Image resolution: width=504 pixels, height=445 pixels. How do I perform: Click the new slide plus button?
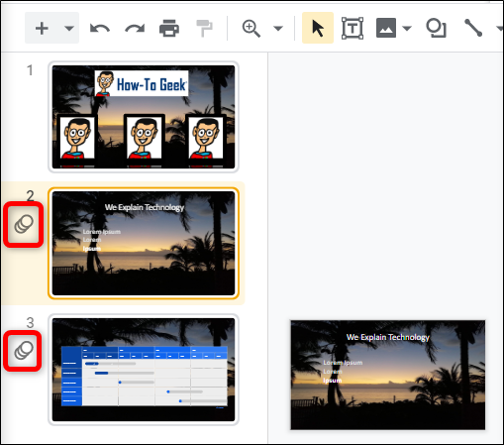(42, 28)
